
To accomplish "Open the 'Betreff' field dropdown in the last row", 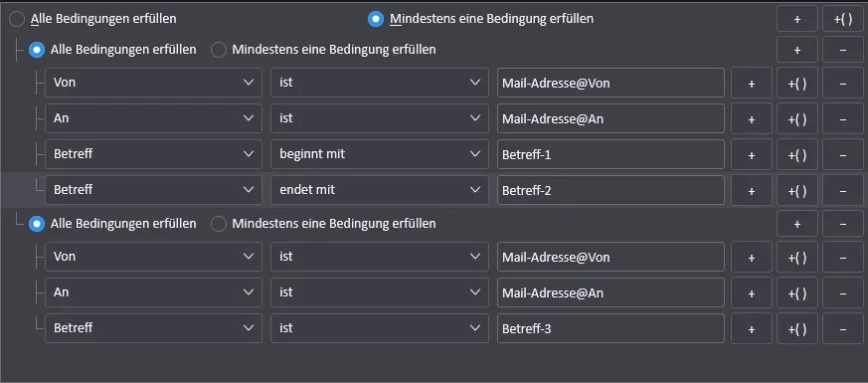I will (153, 328).
